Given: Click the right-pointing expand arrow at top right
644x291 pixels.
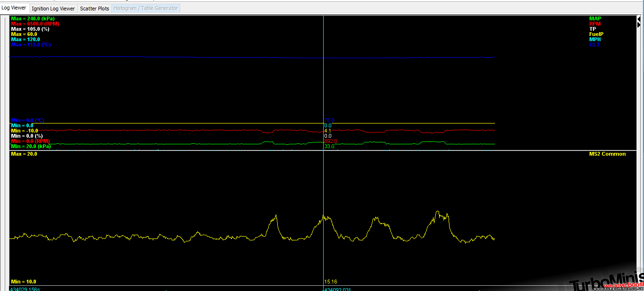Looking at the screenshot, I should [x=639, y=25].
